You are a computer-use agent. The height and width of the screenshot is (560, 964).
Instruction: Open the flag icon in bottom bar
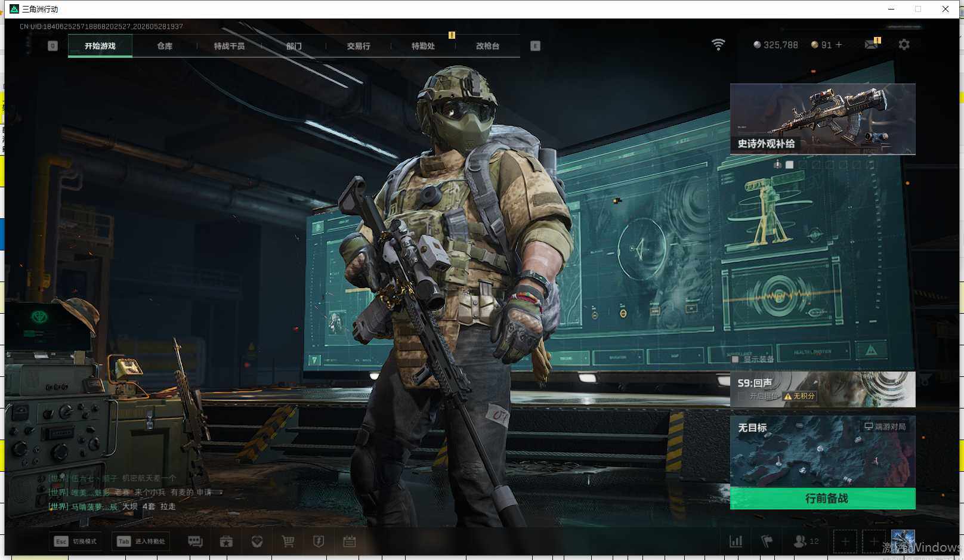(767, 542)
